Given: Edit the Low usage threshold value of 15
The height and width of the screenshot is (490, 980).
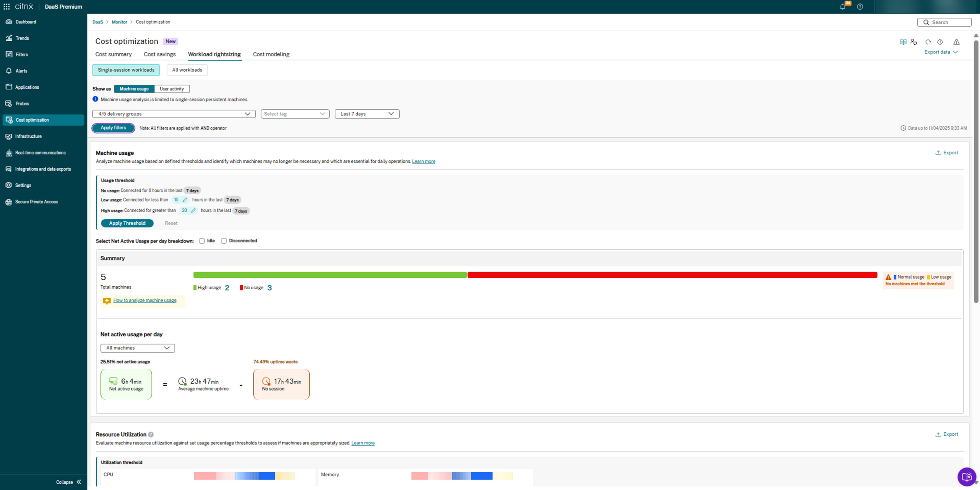Looking at the screenshot, I should pyautogui.click(x=185, y=199).
